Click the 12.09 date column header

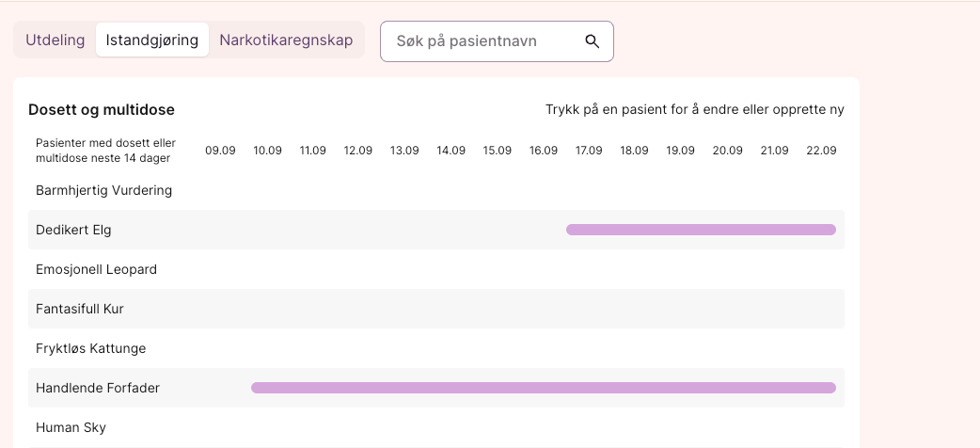click(x=358, y=151)
